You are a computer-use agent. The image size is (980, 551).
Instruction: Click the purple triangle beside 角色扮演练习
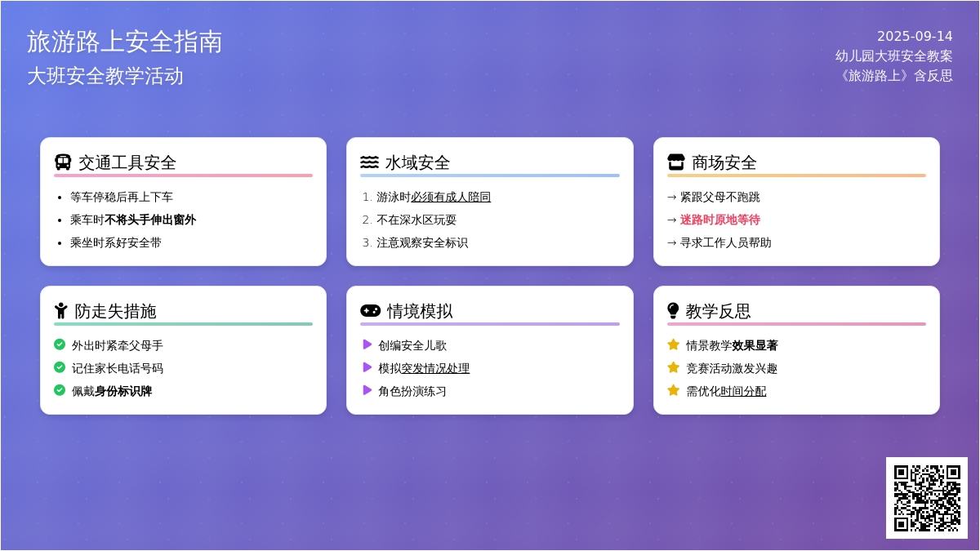coord(367,390)
